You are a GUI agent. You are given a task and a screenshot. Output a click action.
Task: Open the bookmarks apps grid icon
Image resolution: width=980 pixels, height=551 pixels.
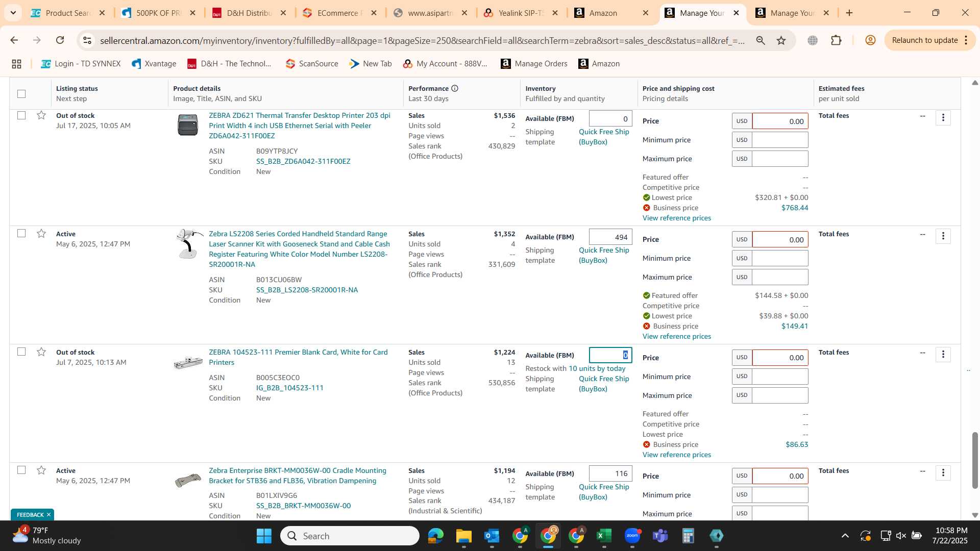tap(16, 64)
